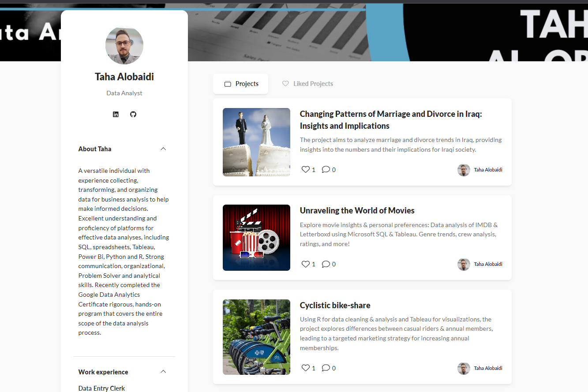Click Taha Alobaidi's large profile photo
This screenshot has height=392, width=588.
(124, 45)
